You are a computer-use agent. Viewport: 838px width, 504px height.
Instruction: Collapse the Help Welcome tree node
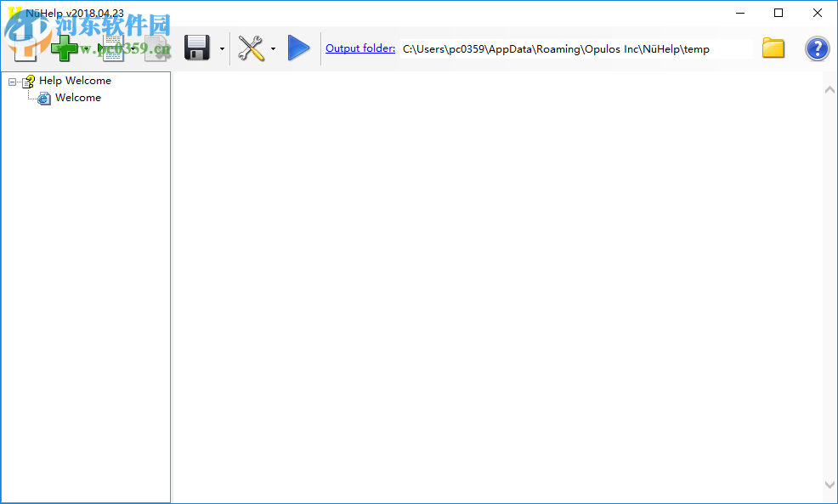coord(12,82)
